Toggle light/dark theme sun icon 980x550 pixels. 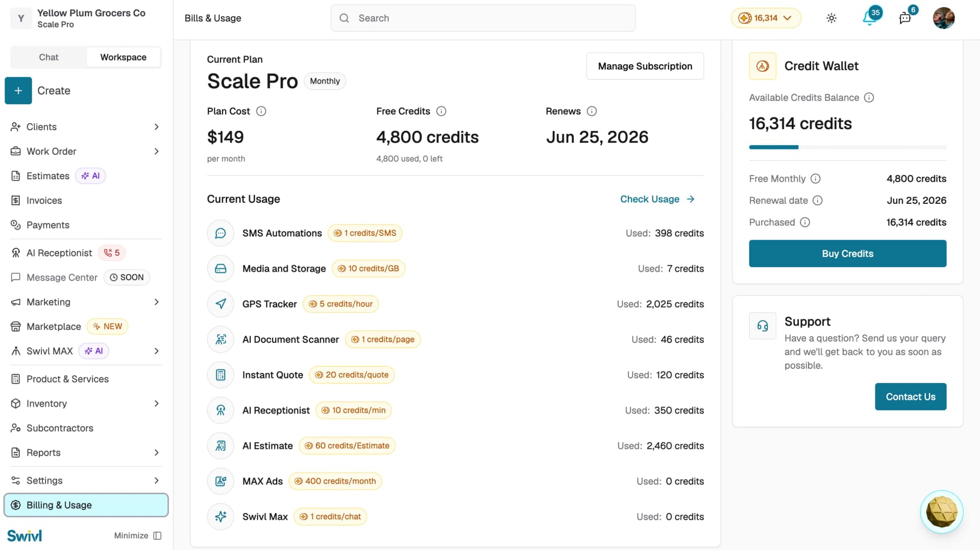click(831, 18)
